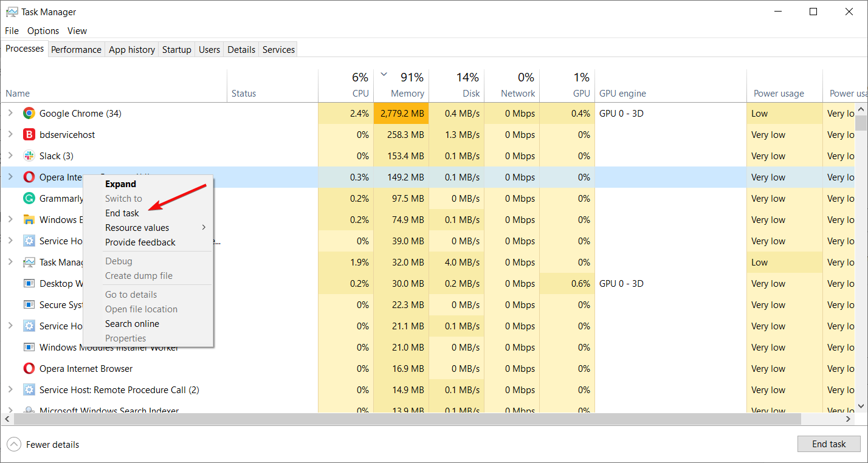This screenshot has height=463, width=868.
Task: Click the Fewer details circle arrow icon
Action: (x=14, y=444)
